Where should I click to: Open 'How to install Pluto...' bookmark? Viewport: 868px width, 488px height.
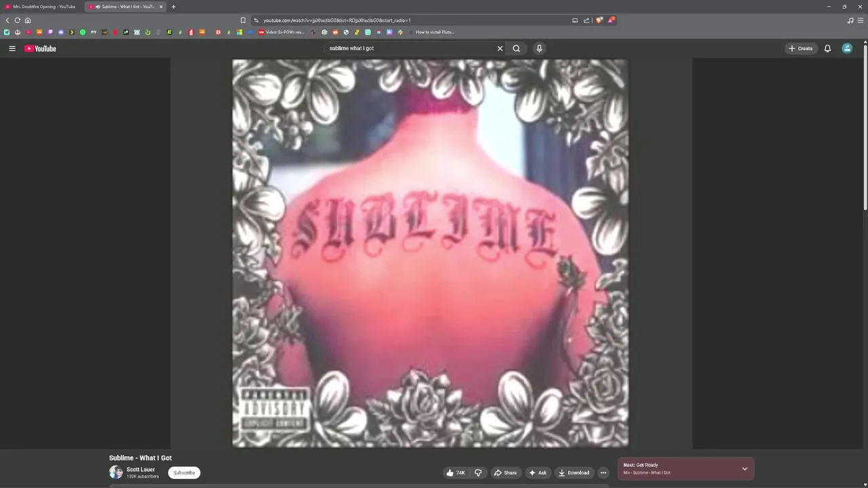pos(431,32)
